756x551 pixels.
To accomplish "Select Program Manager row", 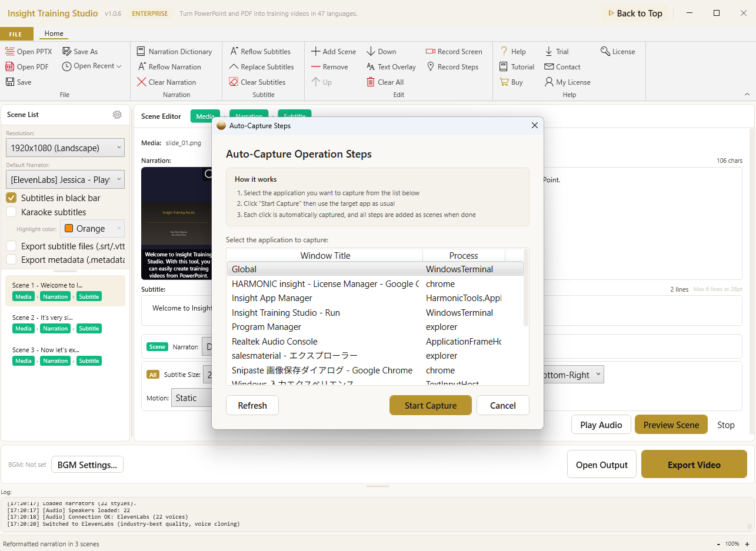I will click(x=375, y=327).
